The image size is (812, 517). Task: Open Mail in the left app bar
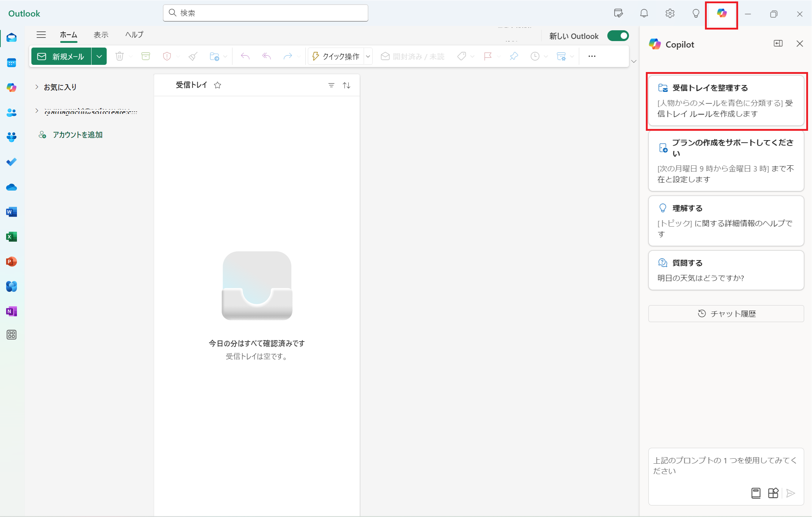click(12, 37)
